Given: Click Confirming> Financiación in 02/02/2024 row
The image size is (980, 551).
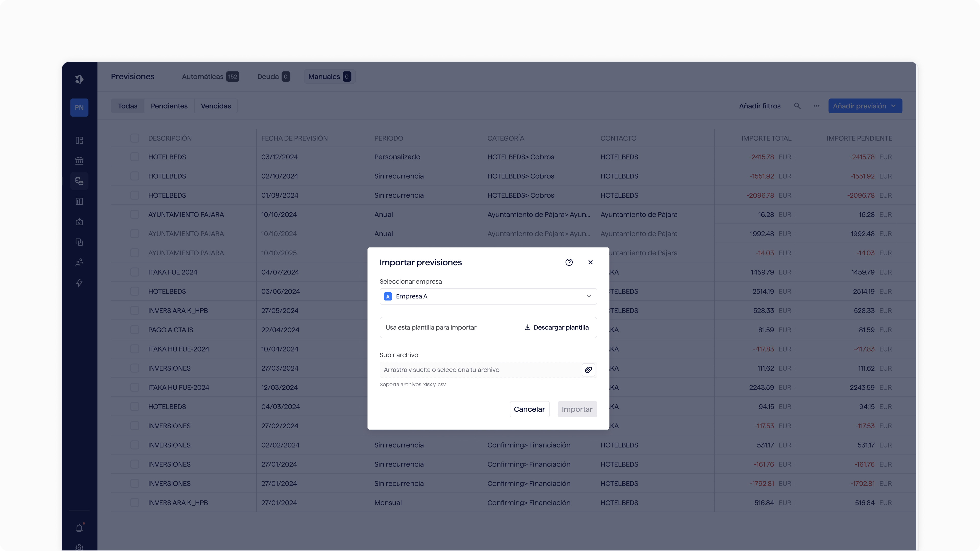Looking at the screenshot, I should pos(529,445).
